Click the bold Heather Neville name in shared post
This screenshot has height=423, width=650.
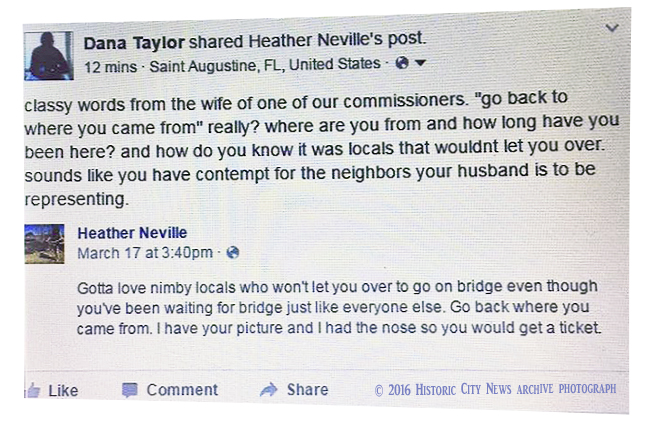click(x=132, y=233)
